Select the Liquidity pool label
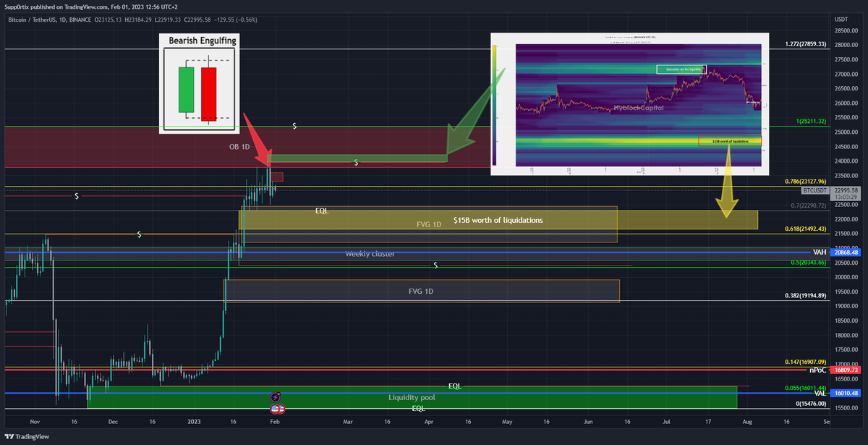This screenshot has height=445, width=868. tap(412, 398)
